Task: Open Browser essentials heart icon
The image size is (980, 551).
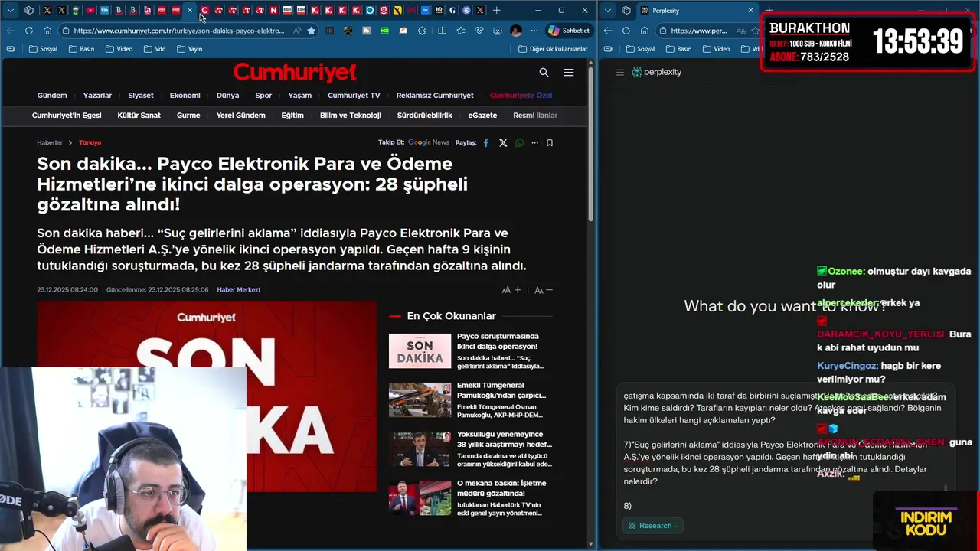Action: (479, 31)
